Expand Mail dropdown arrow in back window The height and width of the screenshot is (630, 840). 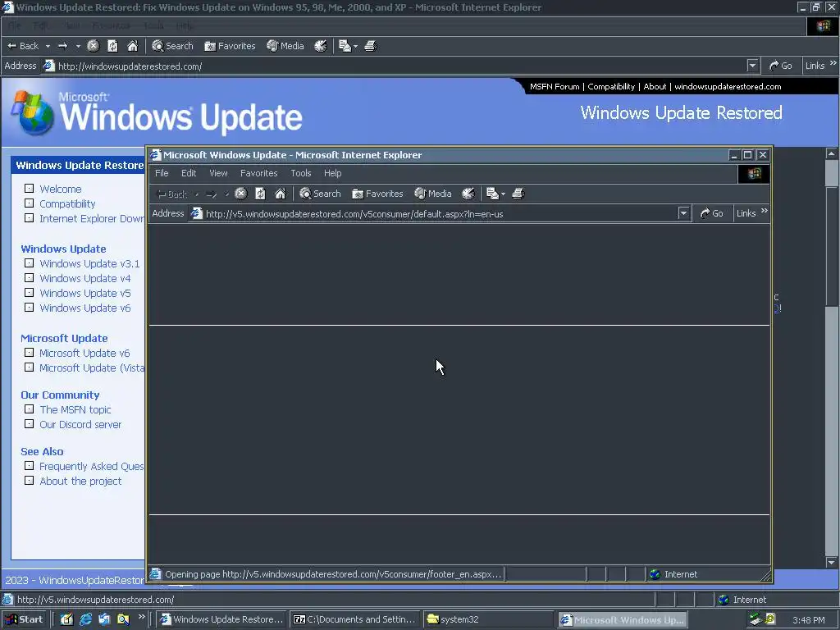[356, 47]
